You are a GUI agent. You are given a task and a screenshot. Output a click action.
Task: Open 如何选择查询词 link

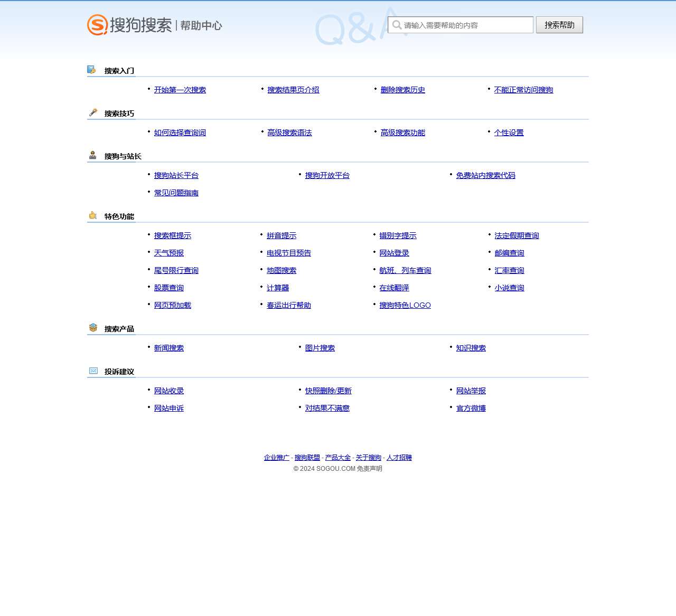[x=180, y=132]
